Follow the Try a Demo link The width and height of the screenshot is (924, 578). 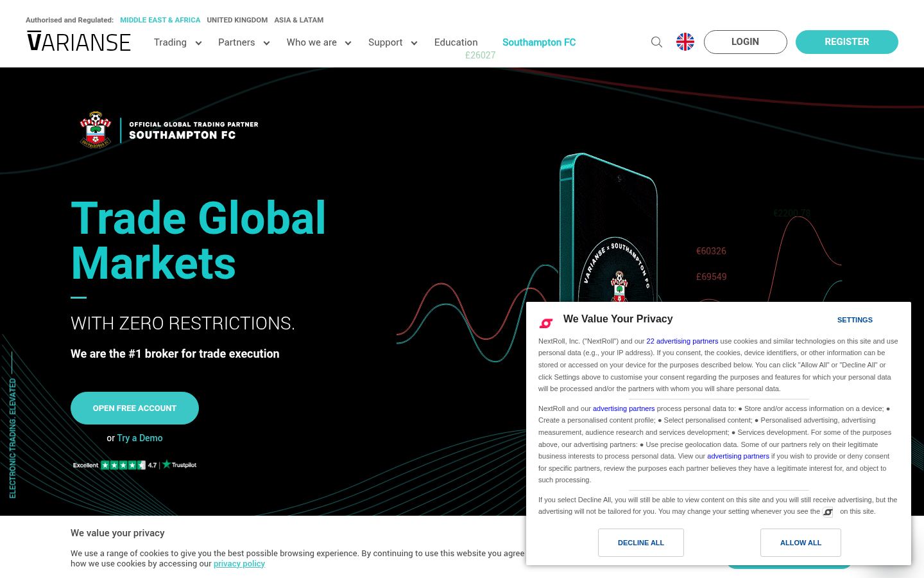140,438
